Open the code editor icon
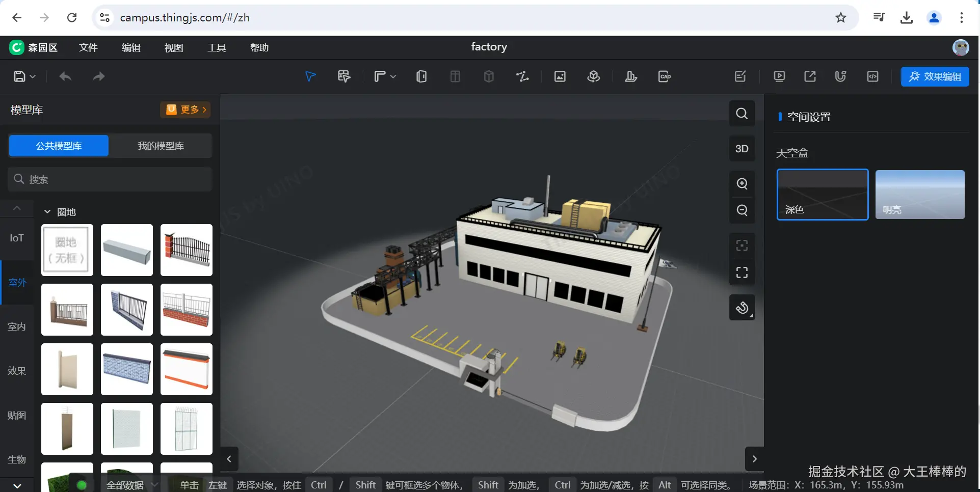This screenshot has width=980, height=492. (873, 76)
